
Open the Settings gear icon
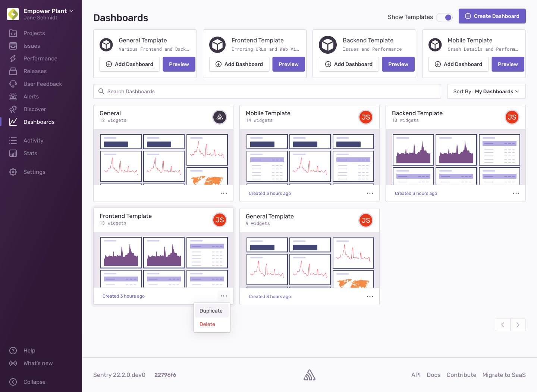point(13,172)
